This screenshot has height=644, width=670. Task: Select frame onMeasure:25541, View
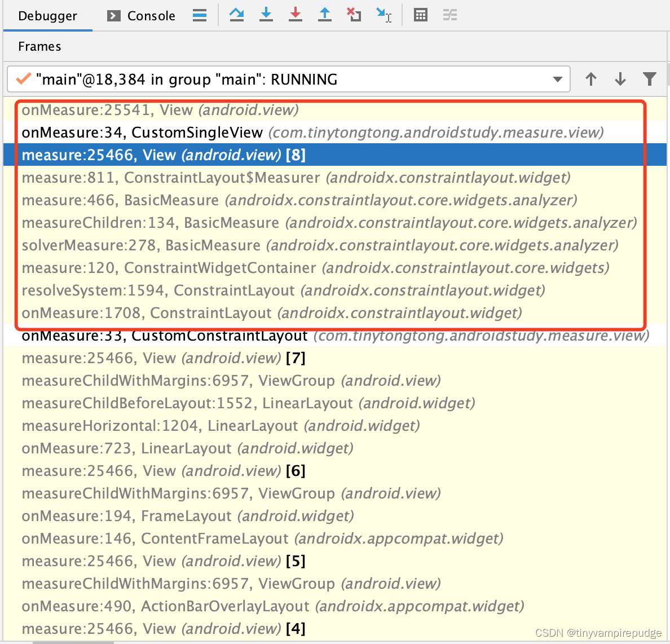pyautogui.click(x=335, y=110)
